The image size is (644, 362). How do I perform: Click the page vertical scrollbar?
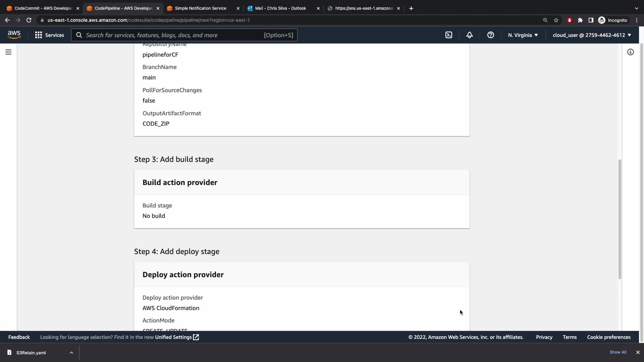coord(620,219)
